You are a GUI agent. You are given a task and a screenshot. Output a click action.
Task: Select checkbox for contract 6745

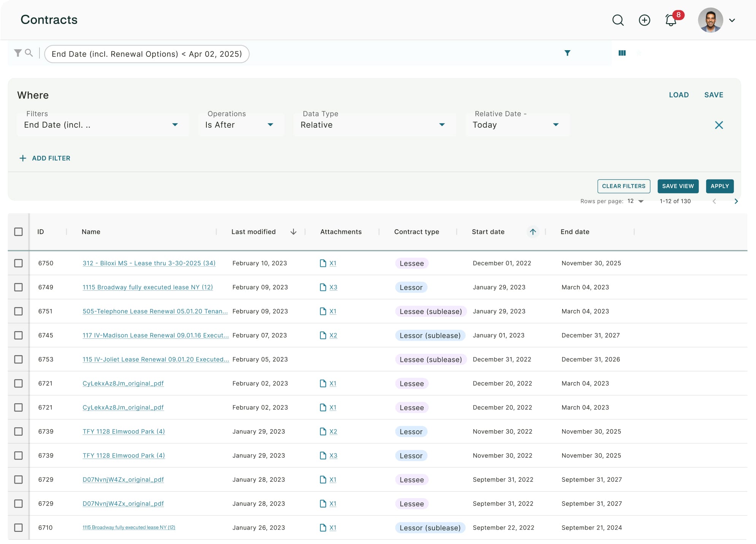point(18,335)
